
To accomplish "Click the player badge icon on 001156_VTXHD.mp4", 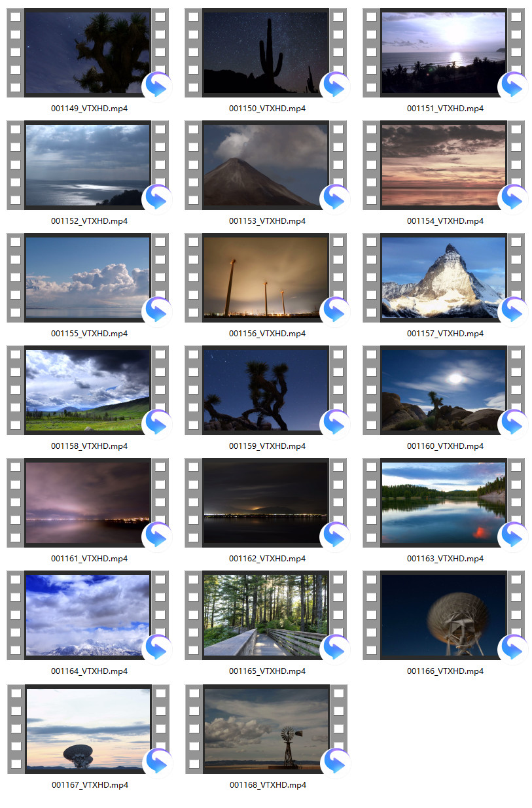I will [x=335, y=311].
